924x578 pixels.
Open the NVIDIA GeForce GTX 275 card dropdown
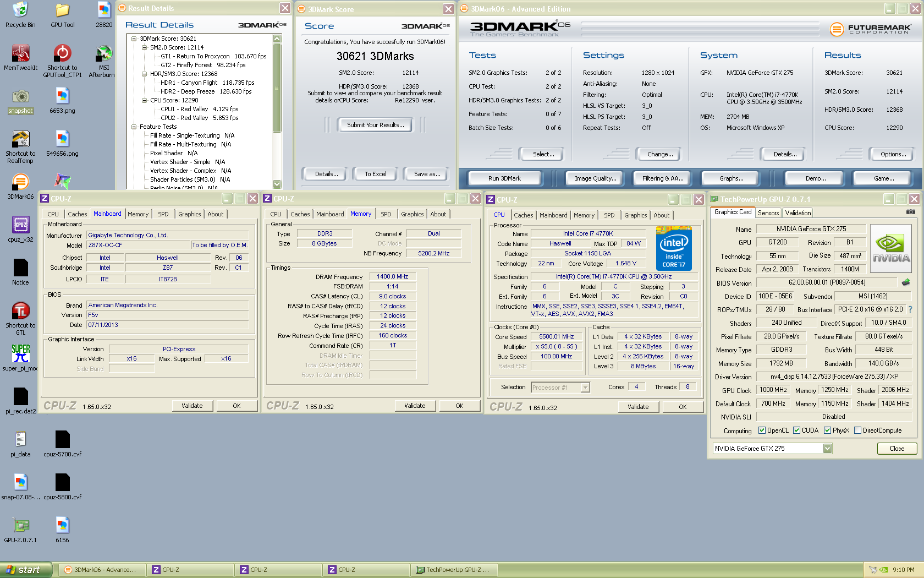point(827,449)
